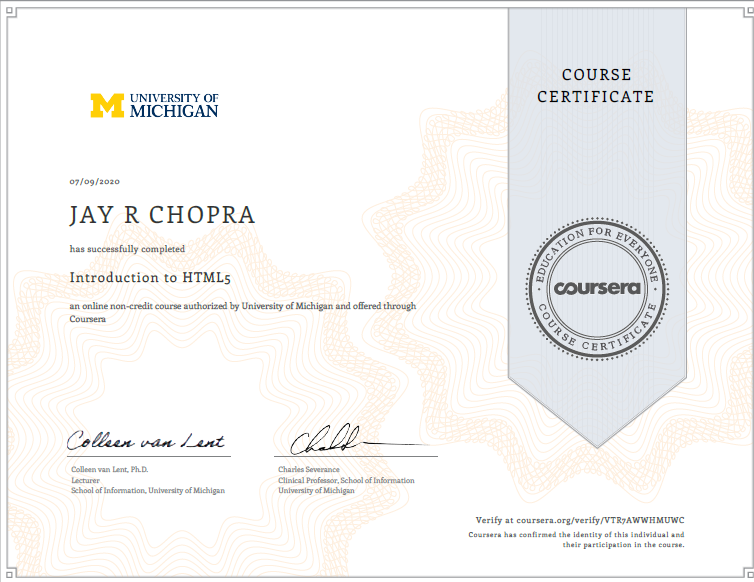Click the Introduction to HTML5 course title

(150, 278)
